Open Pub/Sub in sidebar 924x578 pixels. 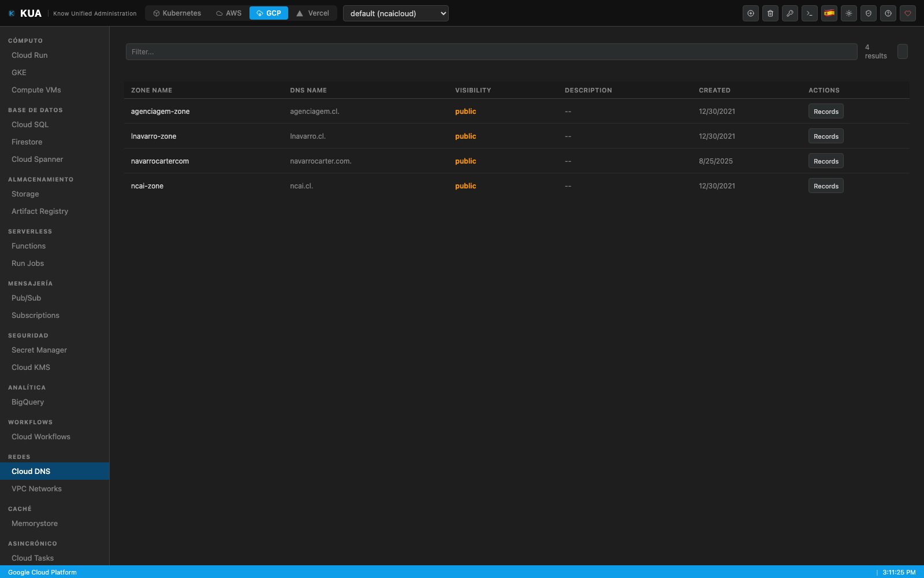click(55, 298)
